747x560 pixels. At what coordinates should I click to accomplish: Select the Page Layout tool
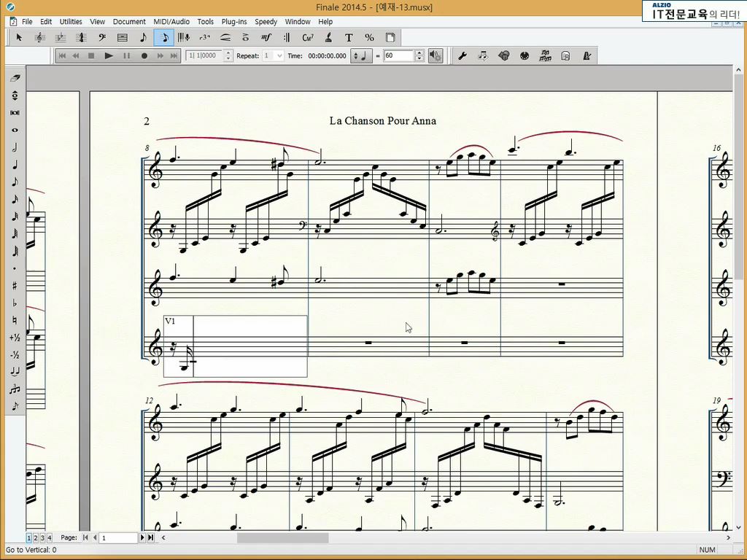(x=390, y=37)
